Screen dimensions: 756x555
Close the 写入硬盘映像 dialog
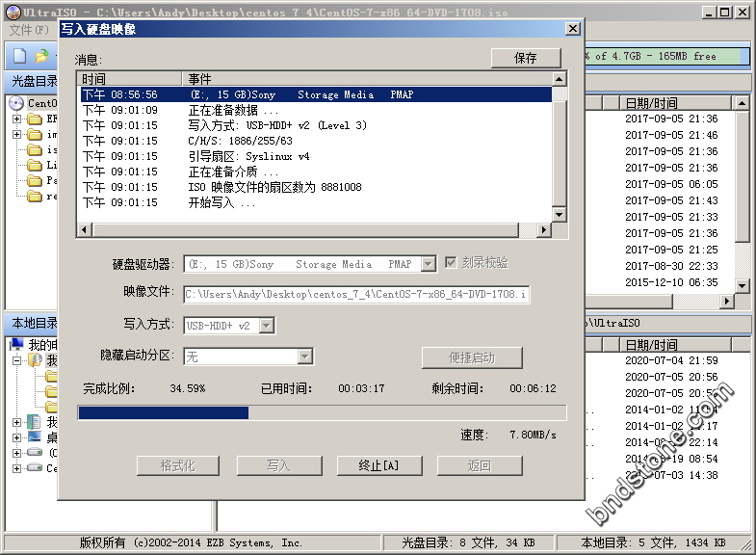[x=572, y=29]
